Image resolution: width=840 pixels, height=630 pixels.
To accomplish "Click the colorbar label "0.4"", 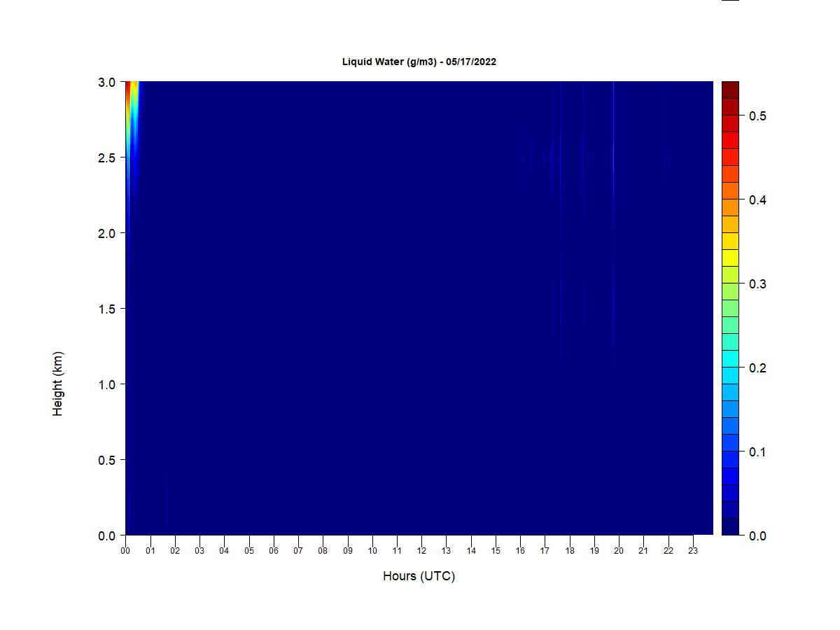I will (x=757, y=199).
